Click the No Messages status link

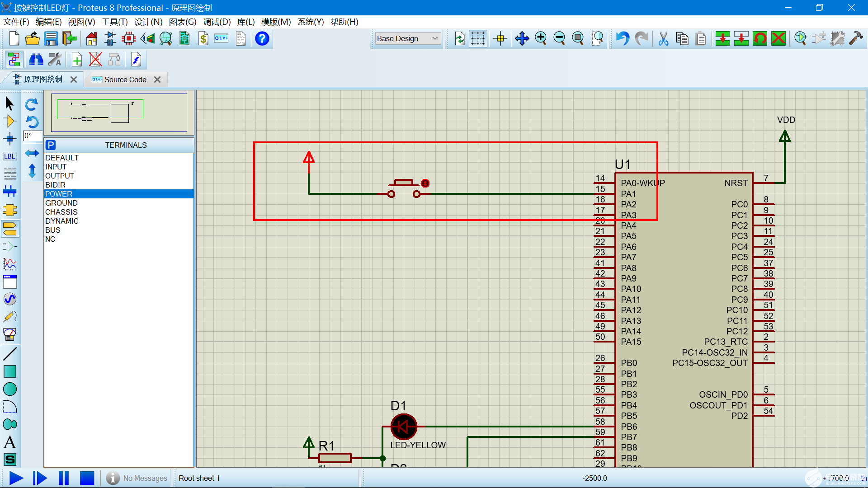click(145, 478)
